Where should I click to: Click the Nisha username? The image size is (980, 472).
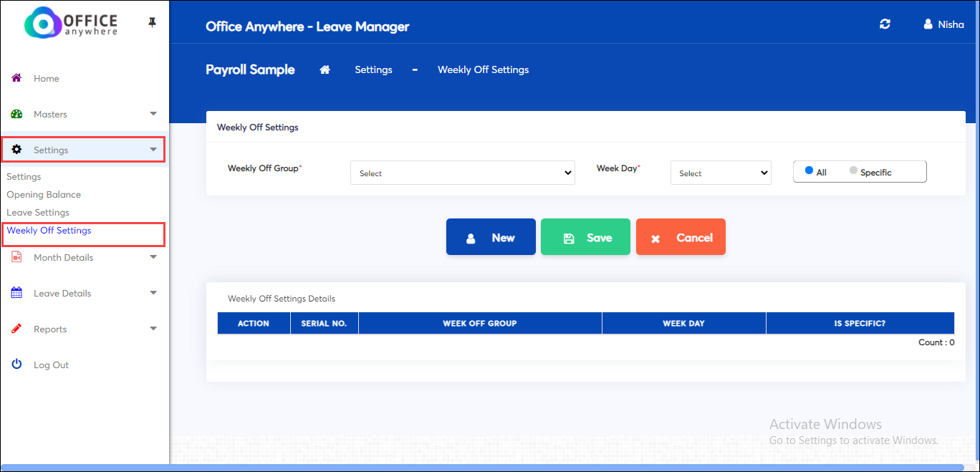point(951,24)
